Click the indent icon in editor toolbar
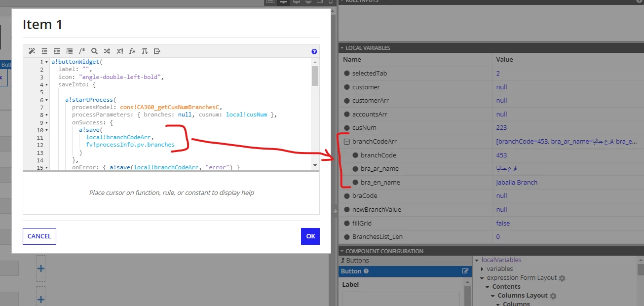The image size is (644, 306). (x=57, y=51)
